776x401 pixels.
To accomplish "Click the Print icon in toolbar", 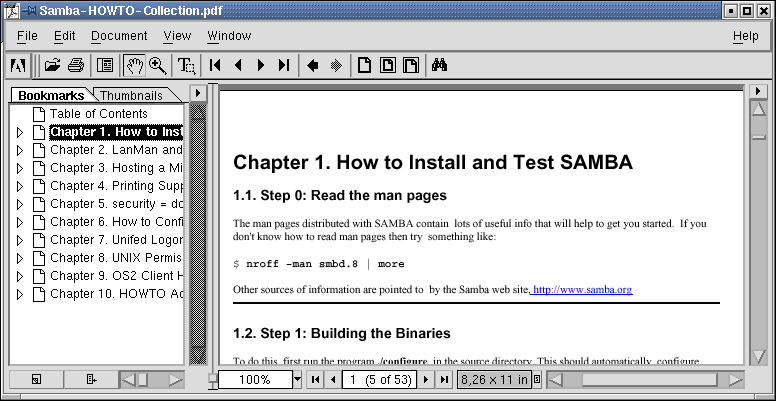I will (75, 66).
